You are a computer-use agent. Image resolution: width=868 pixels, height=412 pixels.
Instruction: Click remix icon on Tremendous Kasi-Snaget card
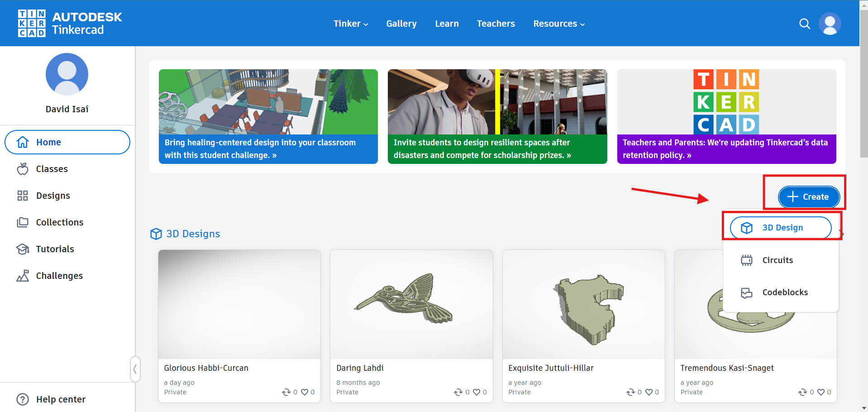803,392
